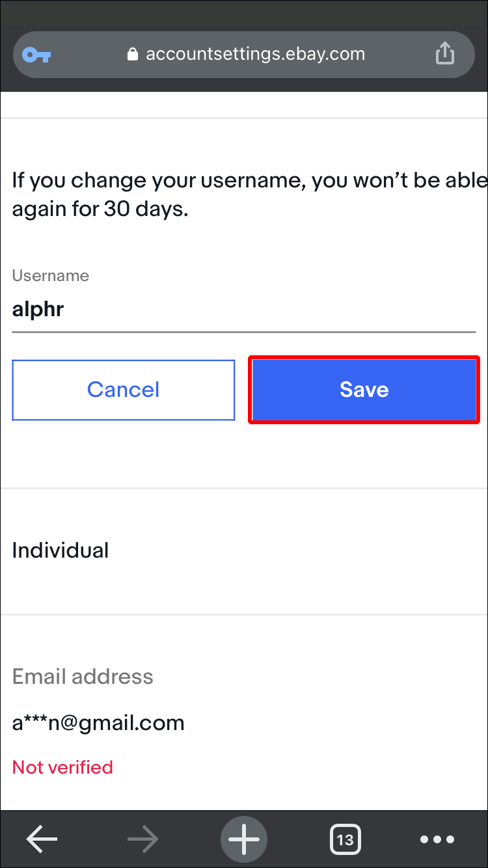Tap the 'again for 30 days' text

100,210
